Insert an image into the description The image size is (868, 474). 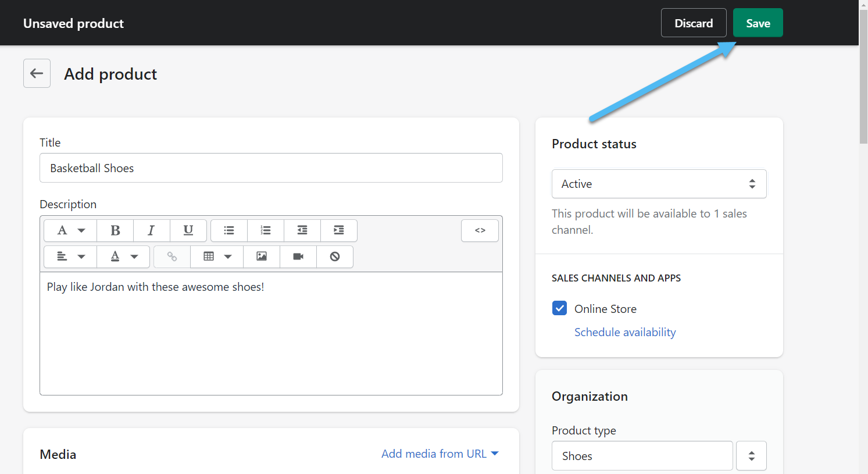(262, 256)
